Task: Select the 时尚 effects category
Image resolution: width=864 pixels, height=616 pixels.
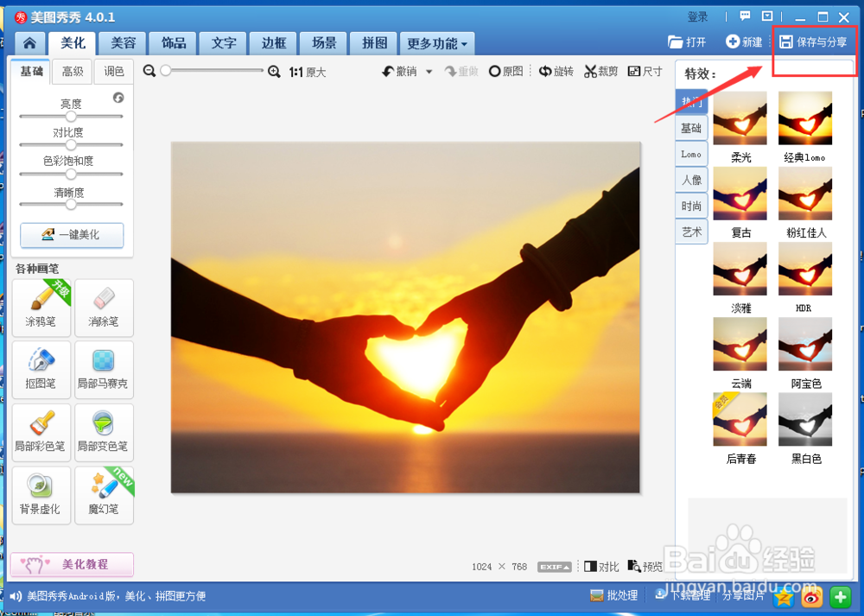Action: coord(691,206)
